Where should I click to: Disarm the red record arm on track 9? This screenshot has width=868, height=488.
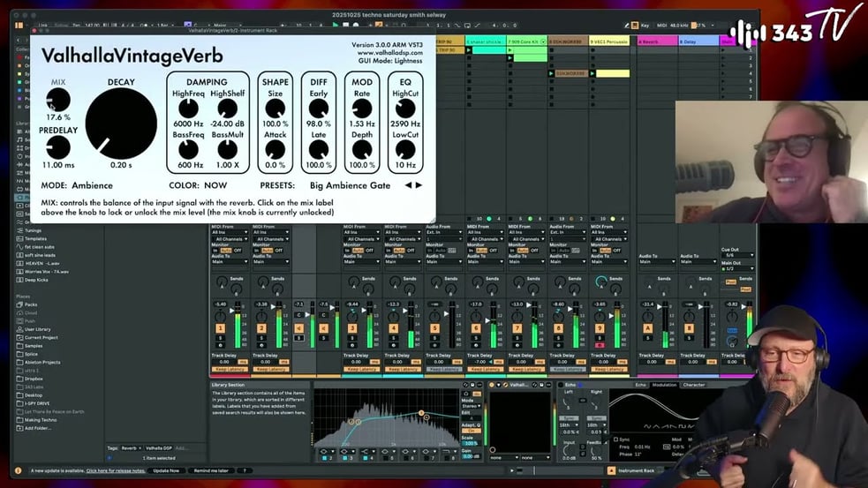600,345
